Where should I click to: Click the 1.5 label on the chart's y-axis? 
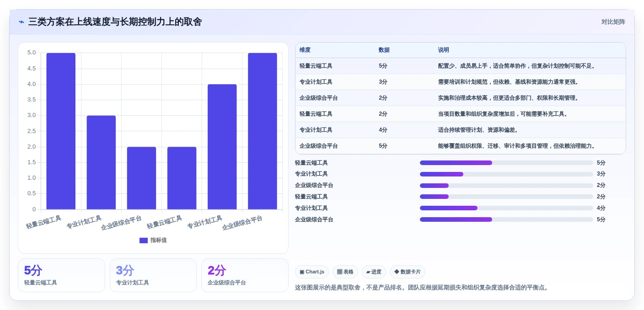point(32,162)
